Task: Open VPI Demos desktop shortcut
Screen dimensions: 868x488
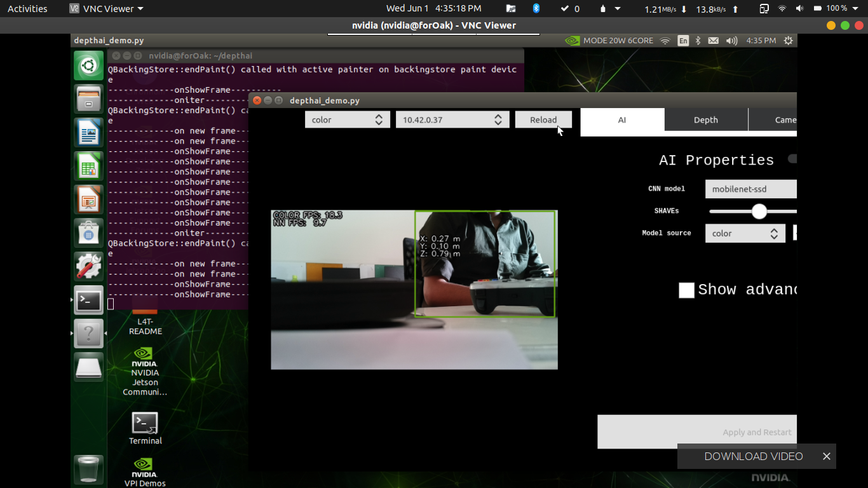Action: click(x=145, y=473)
